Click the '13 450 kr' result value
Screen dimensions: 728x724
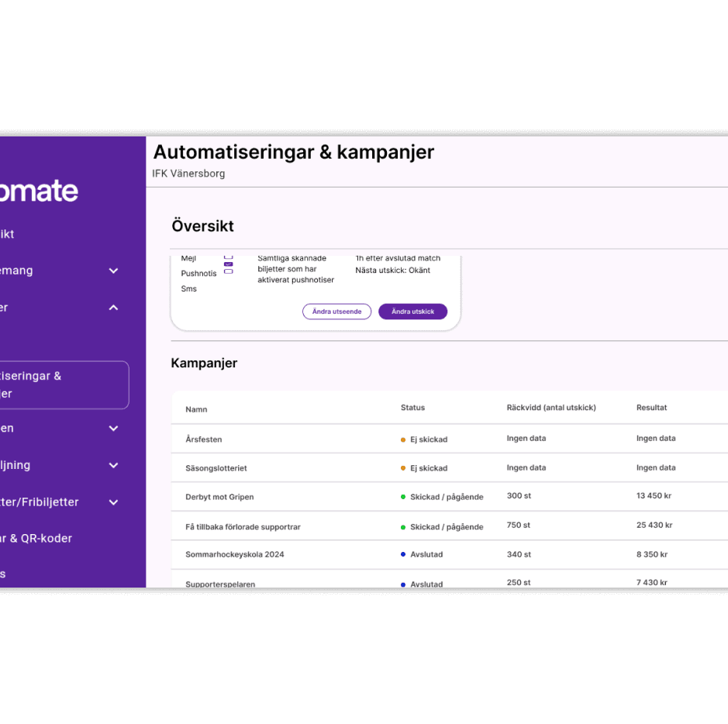[654, 495]
